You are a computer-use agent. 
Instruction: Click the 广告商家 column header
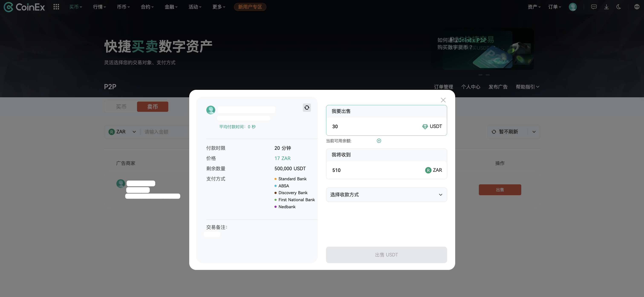126,163
